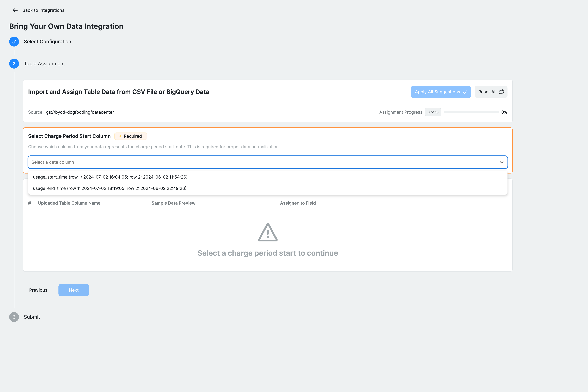Choose usage_end_time option from list
The height and width of the screenshot is (392, 588).
click(x=110, y=188)
